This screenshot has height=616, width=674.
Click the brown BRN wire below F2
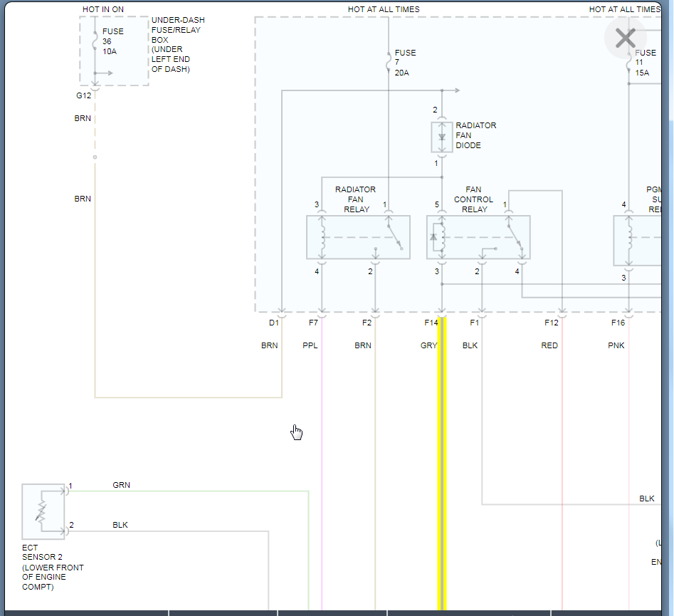375,464
